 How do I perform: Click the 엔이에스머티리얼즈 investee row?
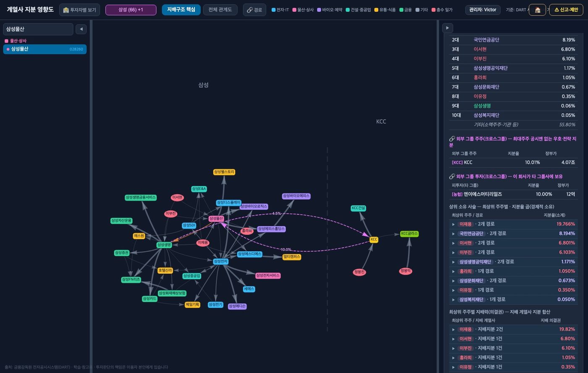point(513,194)
